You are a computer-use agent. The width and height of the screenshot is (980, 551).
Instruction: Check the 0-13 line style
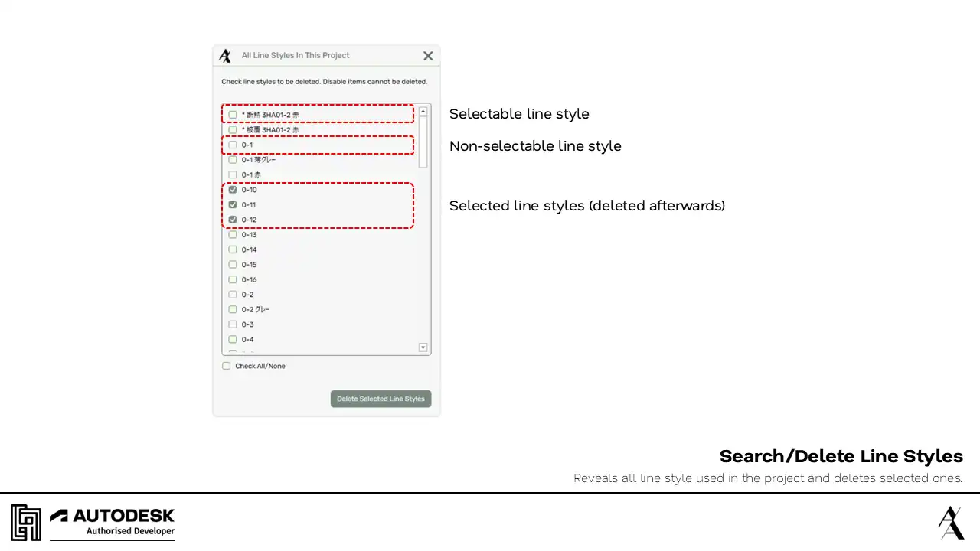coord(233,235)
